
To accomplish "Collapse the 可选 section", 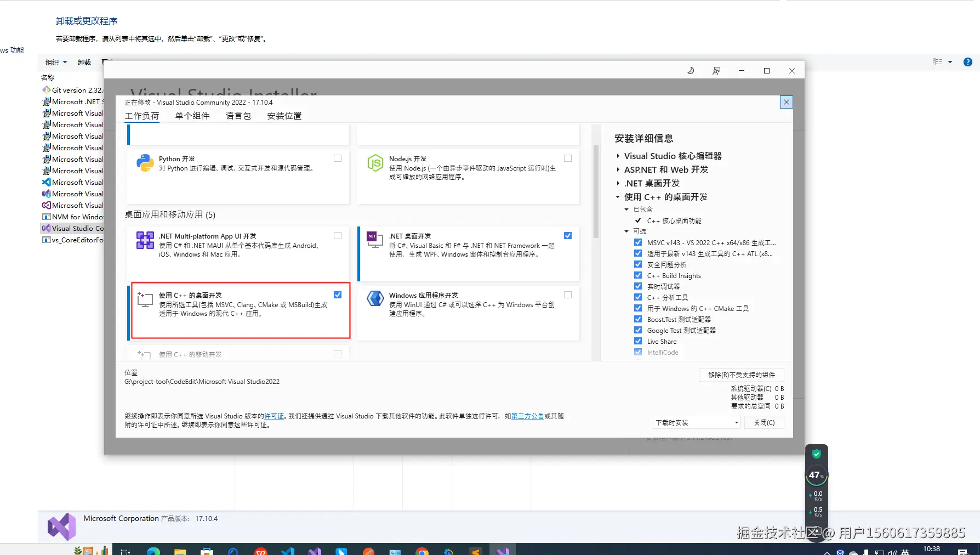I will point(626,231).
